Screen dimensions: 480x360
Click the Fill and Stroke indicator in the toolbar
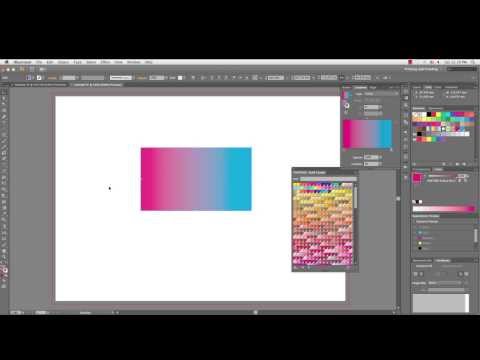pos(5,270)
